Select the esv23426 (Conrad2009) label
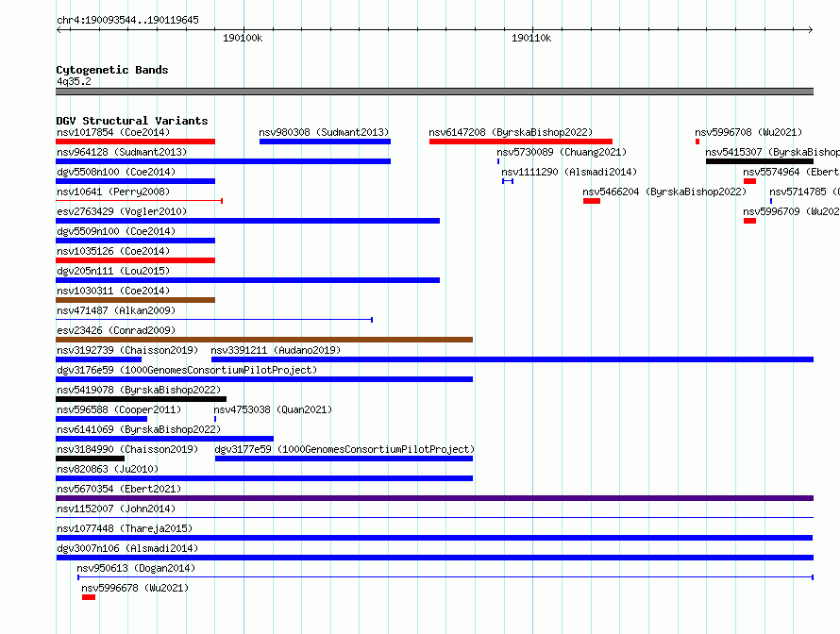This screenshot has height=634, width=840. click(x=116, y=330)
